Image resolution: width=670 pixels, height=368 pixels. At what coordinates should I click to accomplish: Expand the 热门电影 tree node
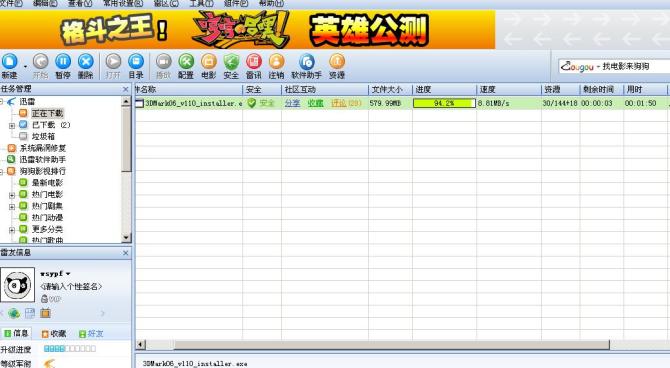pos(12,195)
